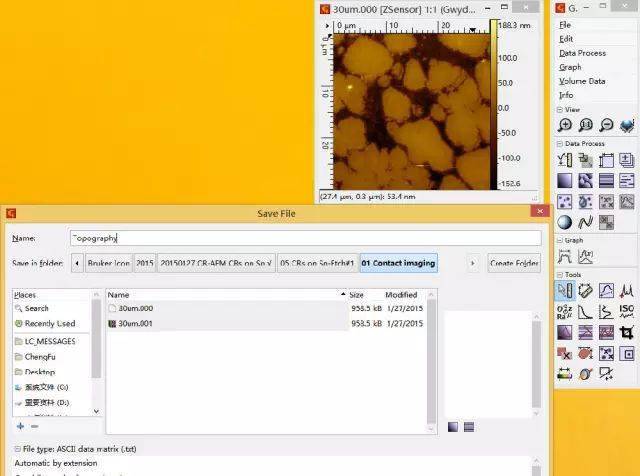
Task: Click the file list vertical scrollbar
Action: 431,361
